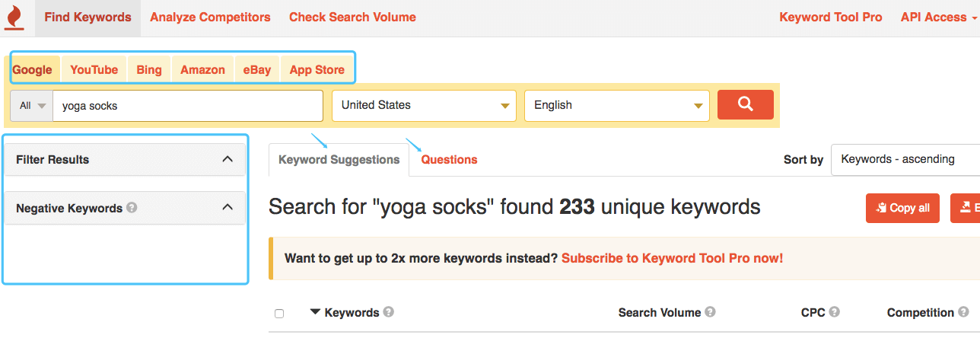Screen dimensions: 980x338
Task: Click the magnifier search button
Action: [745, 105]
